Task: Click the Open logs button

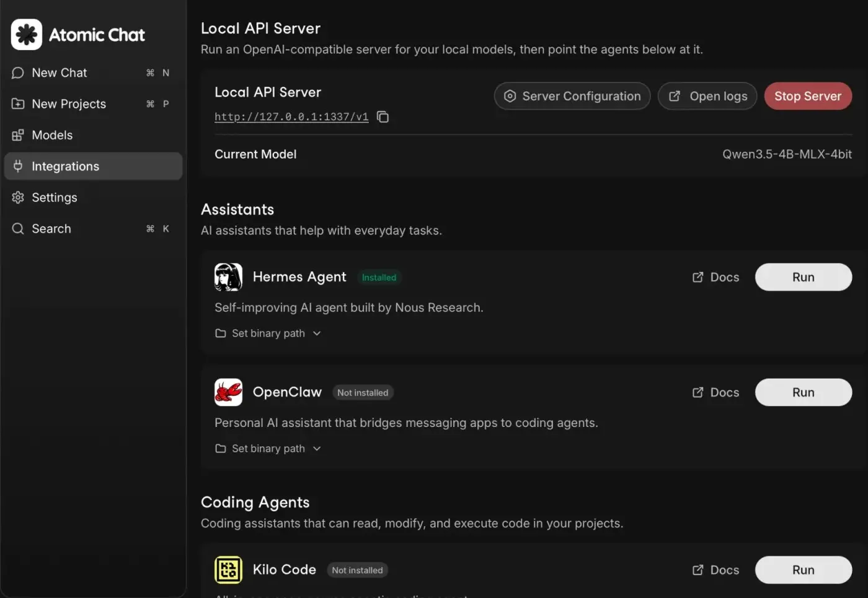Action: 707,96
